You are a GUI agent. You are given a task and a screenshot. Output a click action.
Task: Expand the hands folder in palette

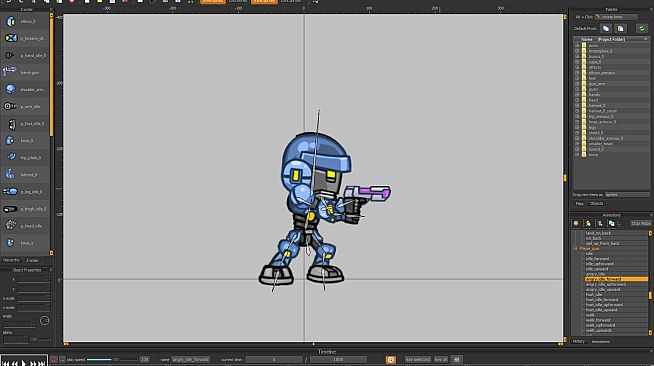click(x=577, y=95)
